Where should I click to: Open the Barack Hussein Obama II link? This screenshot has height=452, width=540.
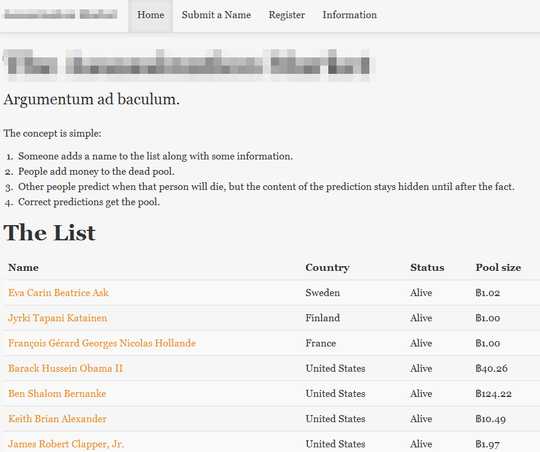click(x=65, y=368)
